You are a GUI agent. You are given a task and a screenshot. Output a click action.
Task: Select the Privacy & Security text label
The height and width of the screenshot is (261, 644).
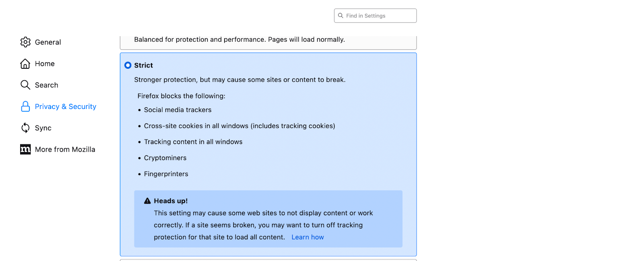[66, 107]
